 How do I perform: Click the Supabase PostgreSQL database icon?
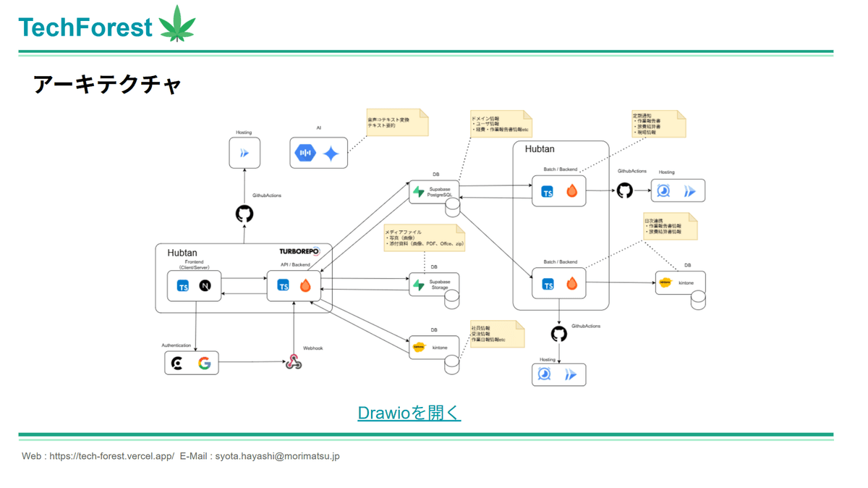pyautogui.click(x=419, y=192)
